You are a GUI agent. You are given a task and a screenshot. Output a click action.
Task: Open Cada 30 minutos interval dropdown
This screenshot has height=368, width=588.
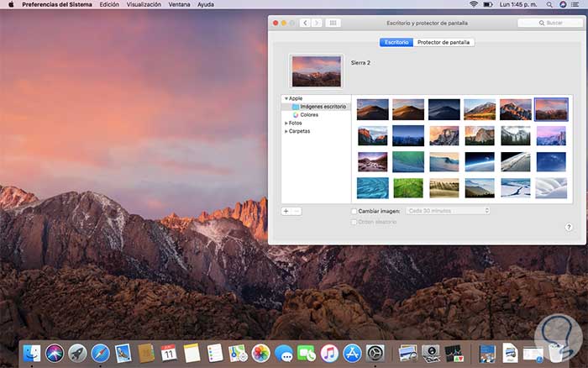pyautogui.click(x=448, y=211)
